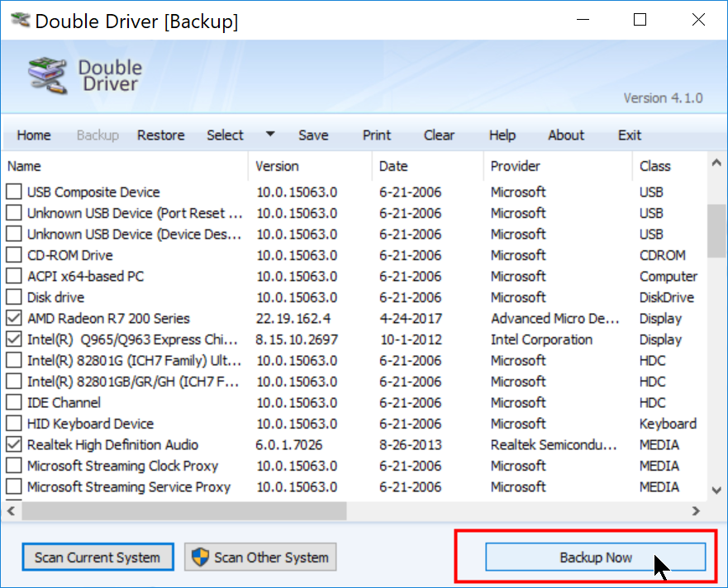
Task: Tick the ACPI x64-based PC checkbox
Action: pyautogui.click(x=14, y=276)
